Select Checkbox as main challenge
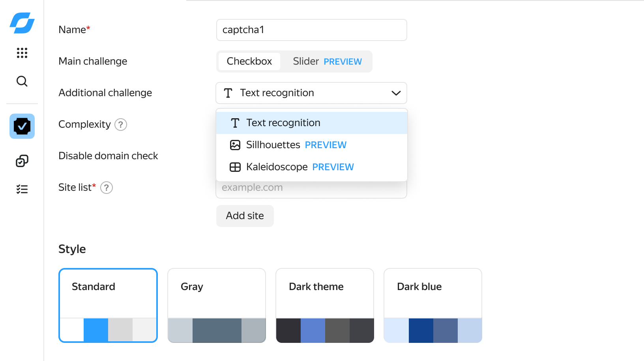Screen dimensions: 644x361 point(249,61)
